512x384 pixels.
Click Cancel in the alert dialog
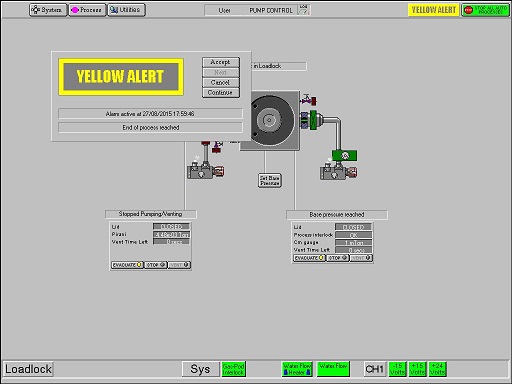click(x=221, y=82)
